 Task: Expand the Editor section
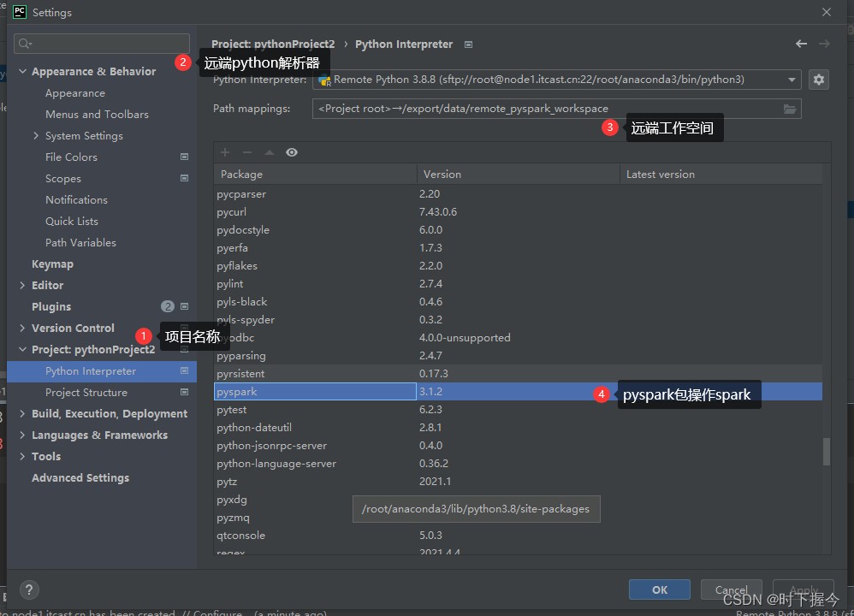point(22,286)
